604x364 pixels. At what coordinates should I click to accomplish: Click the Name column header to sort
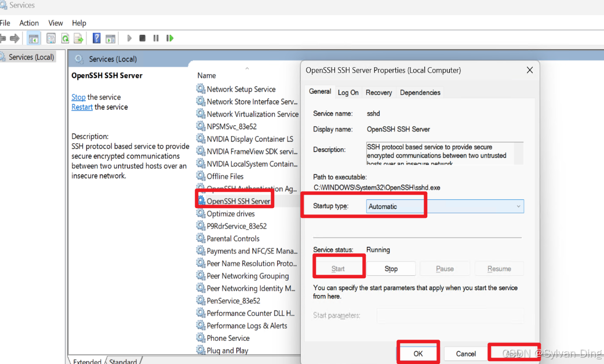pyautogui.click(x=206, y=75)
